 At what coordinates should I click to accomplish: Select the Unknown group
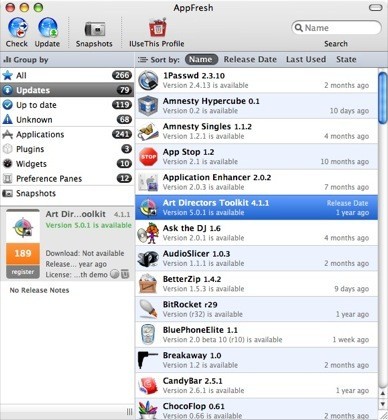click(x=67, y=119)
